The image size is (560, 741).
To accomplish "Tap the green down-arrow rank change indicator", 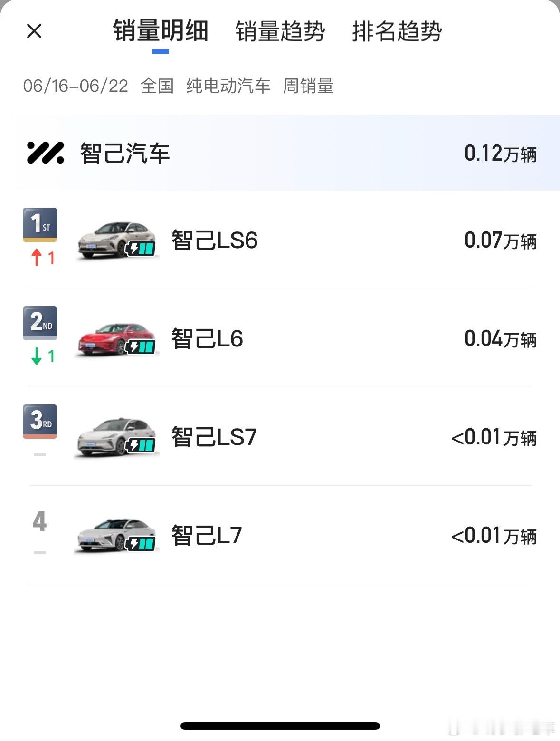I will click(x=43, y=356).
